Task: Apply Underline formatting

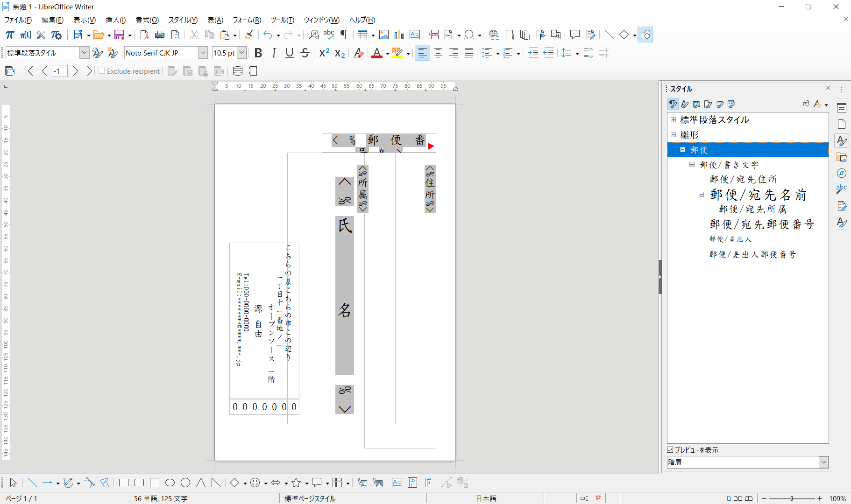Action: pos(290,53)
